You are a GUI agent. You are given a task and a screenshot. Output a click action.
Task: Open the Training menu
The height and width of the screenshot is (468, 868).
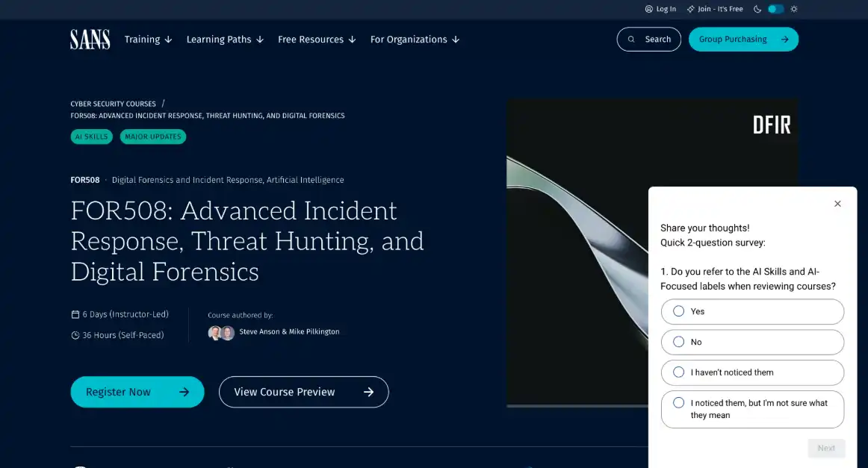pos(149,40)
